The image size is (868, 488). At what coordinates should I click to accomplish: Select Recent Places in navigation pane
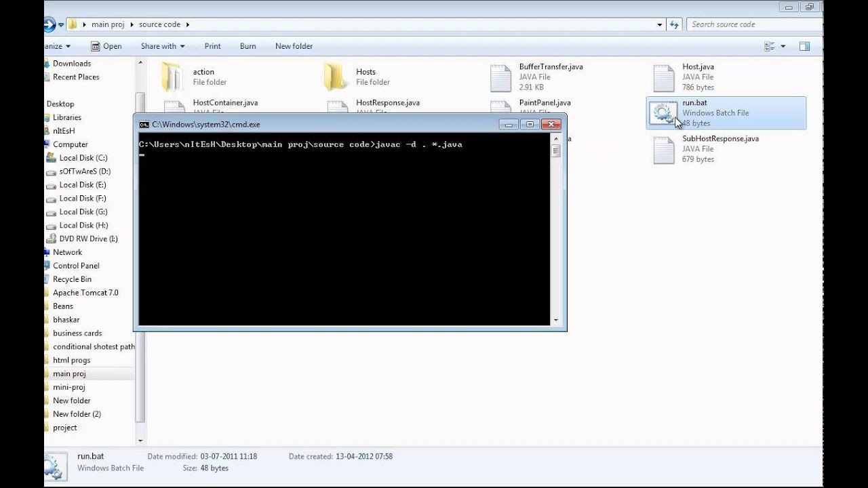point(76,77)
